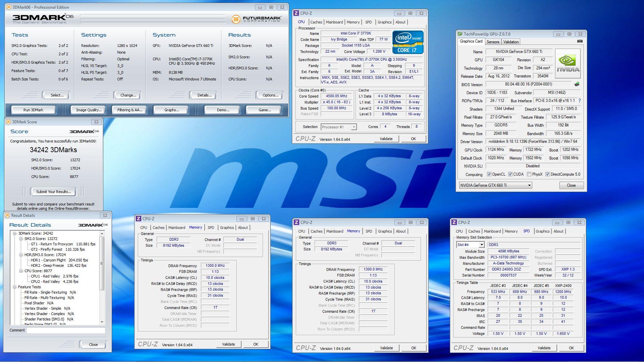
Task: Click the NVIDIA logo in GPU-Z
Action: (x=568, y=64)
